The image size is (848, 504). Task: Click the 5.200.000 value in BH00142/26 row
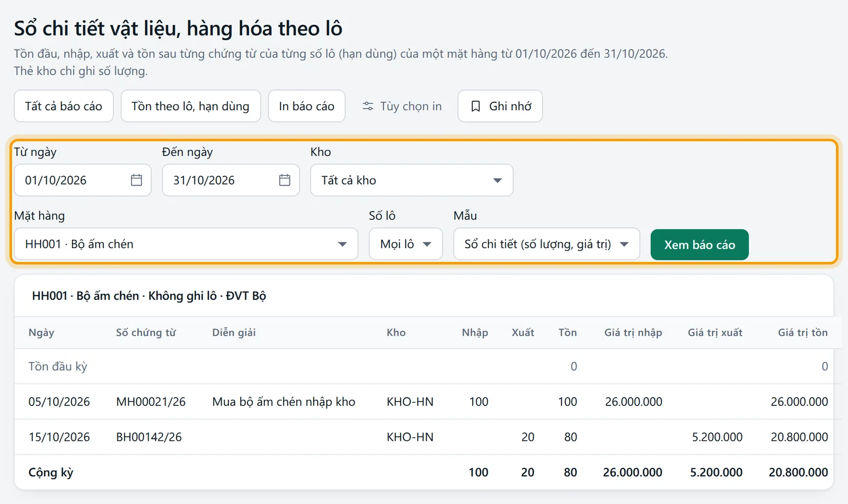coord(717,437)
